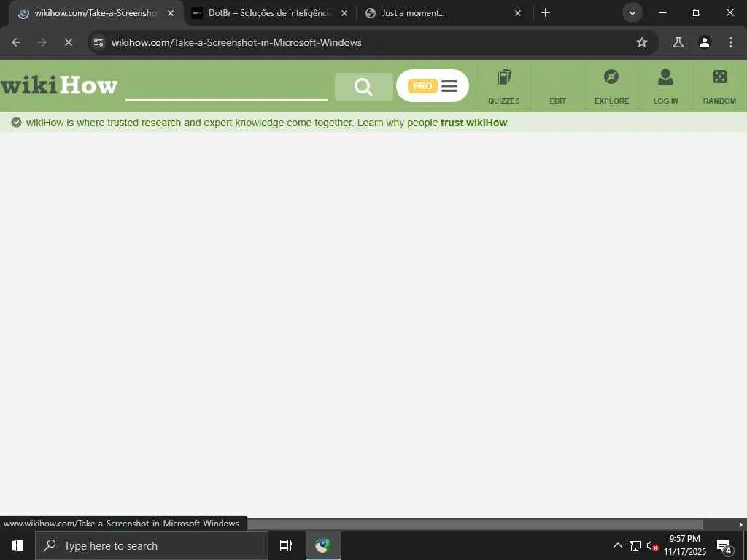Open the Quizzes section
This screenshot has height=560, width=747.
pos(503,86)
